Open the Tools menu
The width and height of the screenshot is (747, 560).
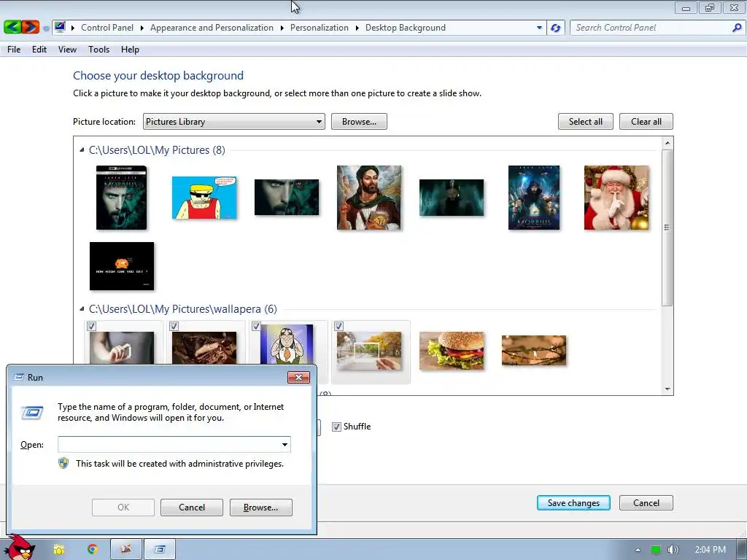coord(98,50)
